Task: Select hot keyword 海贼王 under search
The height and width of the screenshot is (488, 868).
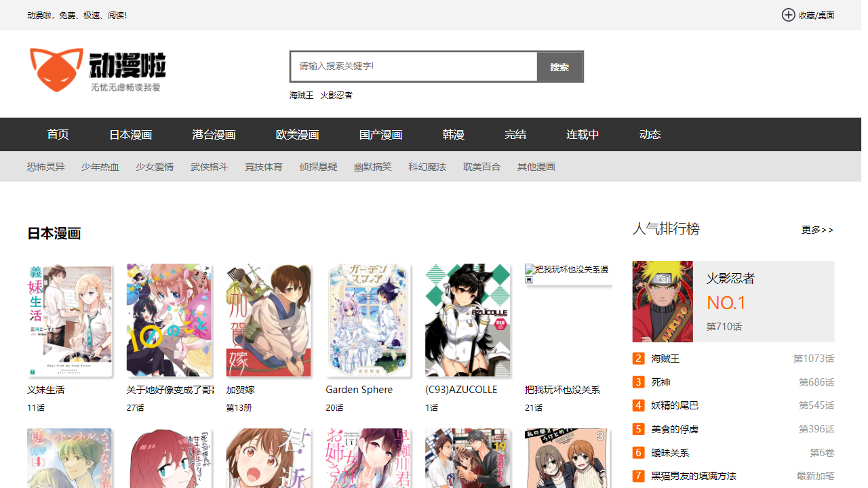Action: click(x=302, y=96)
